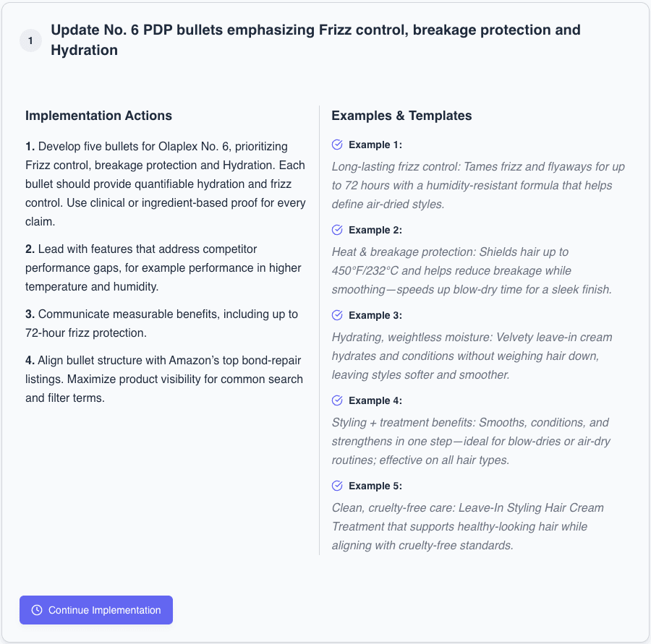This screenshot has height=644, width=651.
Task: Uncheck the Example 5 completion indicator
Action: tap(337, 486)
